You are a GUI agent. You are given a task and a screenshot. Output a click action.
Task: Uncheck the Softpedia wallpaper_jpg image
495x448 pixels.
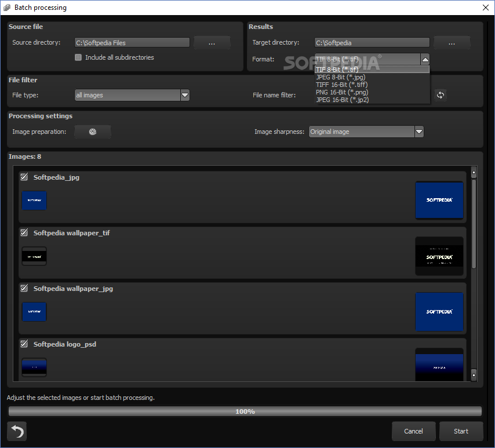pos(24,288)
